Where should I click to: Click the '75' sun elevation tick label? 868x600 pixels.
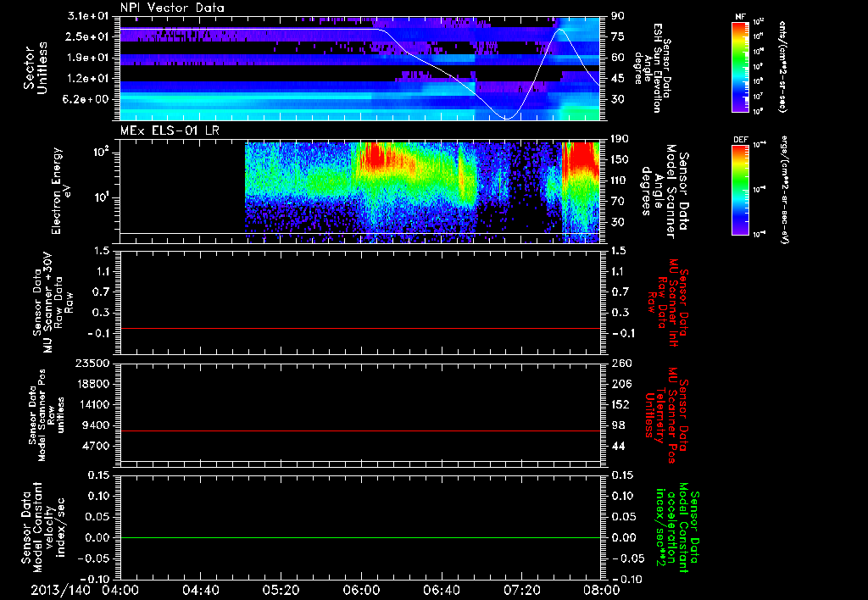pyautogui.click(x=618, y=36)
